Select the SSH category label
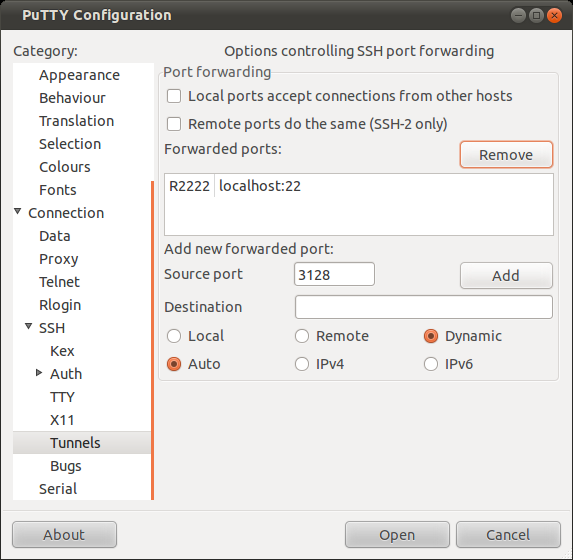The image size is (573, 560). (x=52, y=329)
